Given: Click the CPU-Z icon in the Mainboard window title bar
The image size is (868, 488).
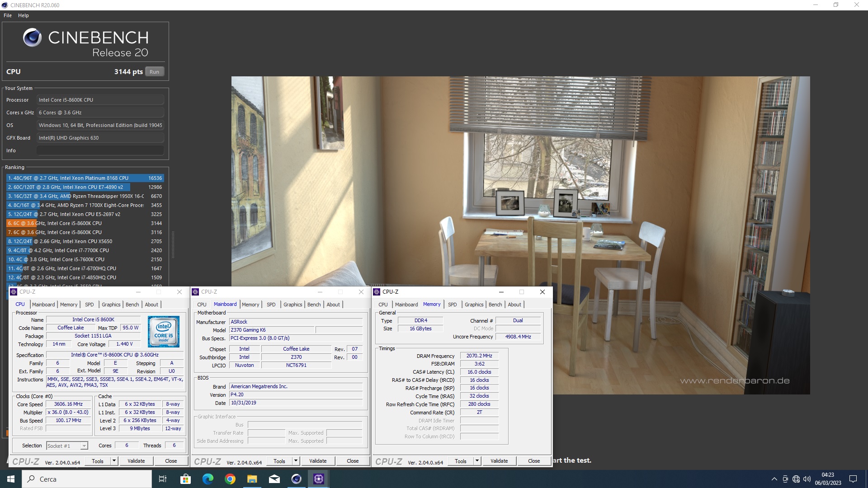Looking at the screenshot, I should 195,292.
